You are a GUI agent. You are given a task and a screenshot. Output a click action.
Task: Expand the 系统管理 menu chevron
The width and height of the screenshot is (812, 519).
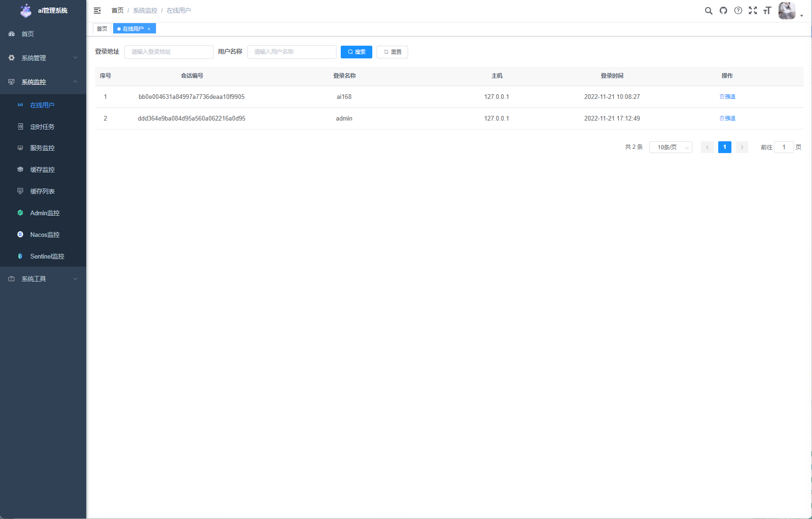pos(75,58)
